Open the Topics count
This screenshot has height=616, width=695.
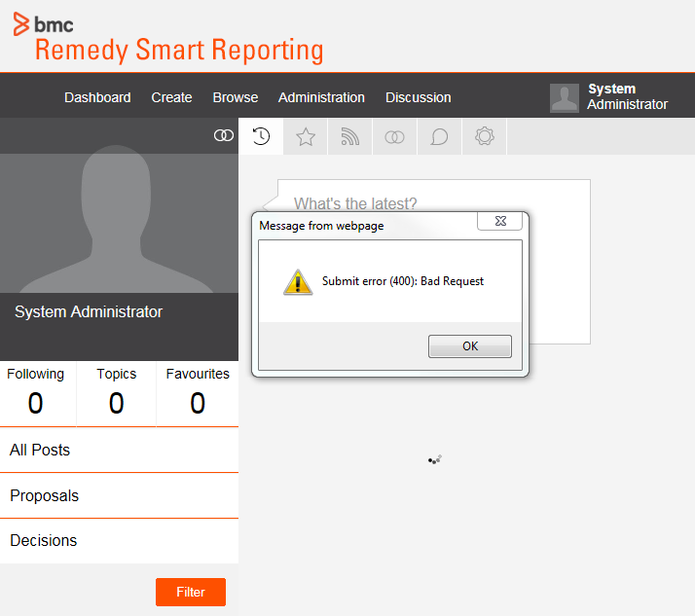point(117,393)
